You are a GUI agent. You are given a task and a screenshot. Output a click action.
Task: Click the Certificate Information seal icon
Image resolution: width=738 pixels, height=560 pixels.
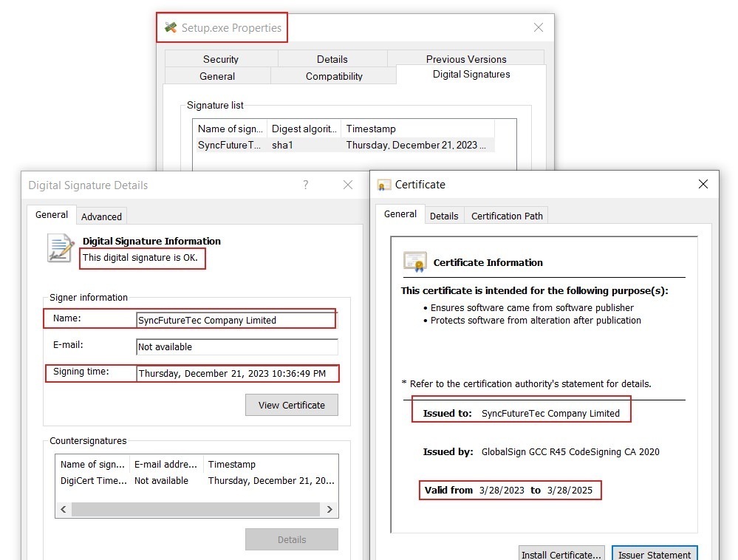[x=415, y=262]
